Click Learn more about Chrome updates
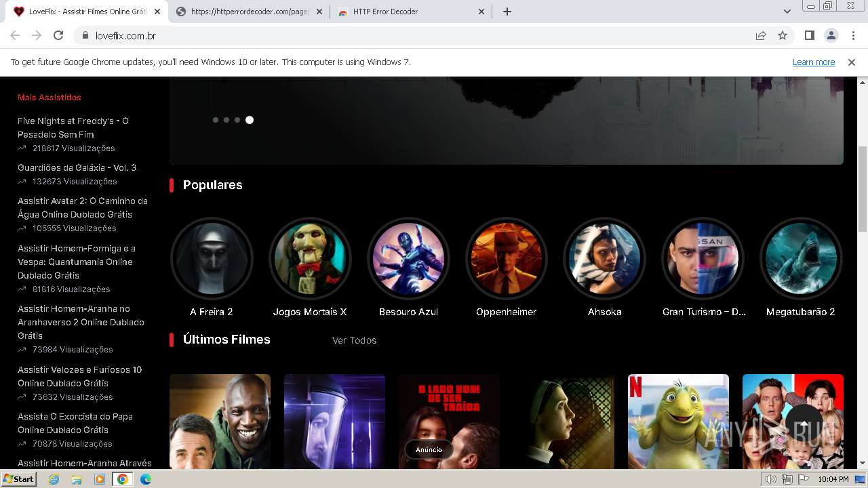868x488 pixels. 814,62
